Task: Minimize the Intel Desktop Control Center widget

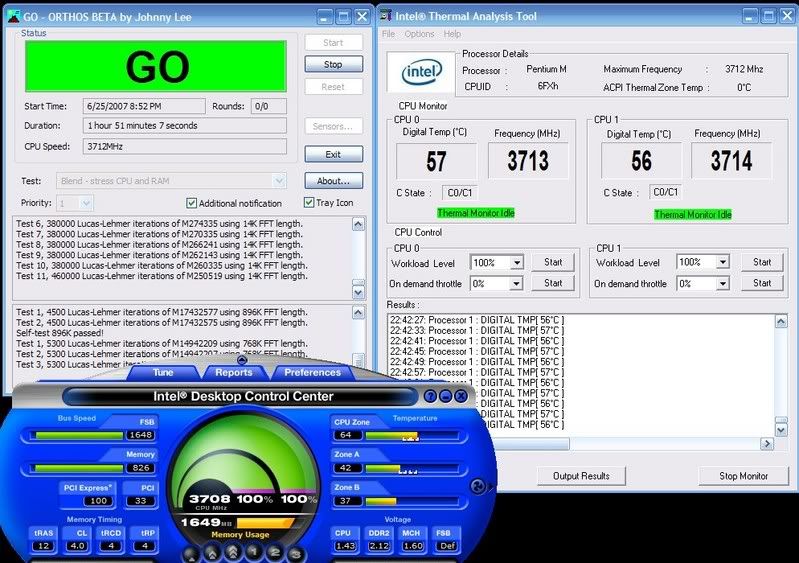Action: pyautogui.click(x=445, y=396)
